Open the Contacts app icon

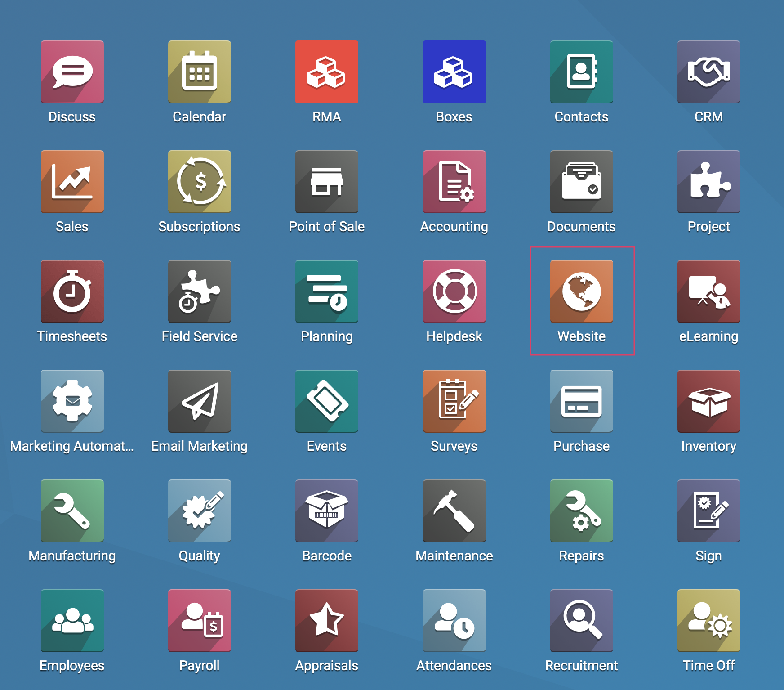click(x=582, y=72)
